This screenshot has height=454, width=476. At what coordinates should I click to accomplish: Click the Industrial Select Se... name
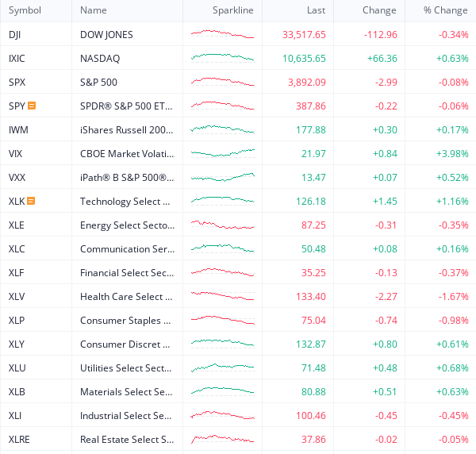coord(126,415)
